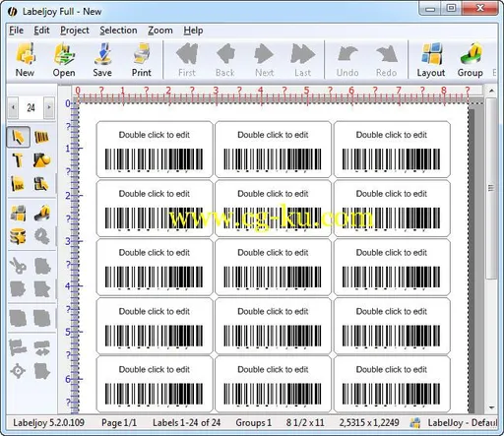Click the scissors Cut icon
504x436 pixels.
18,266
